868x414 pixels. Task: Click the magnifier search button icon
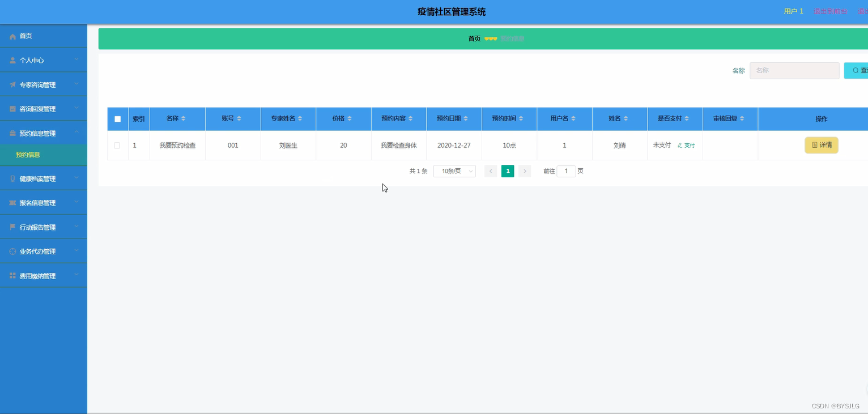[x=856, y=71]
